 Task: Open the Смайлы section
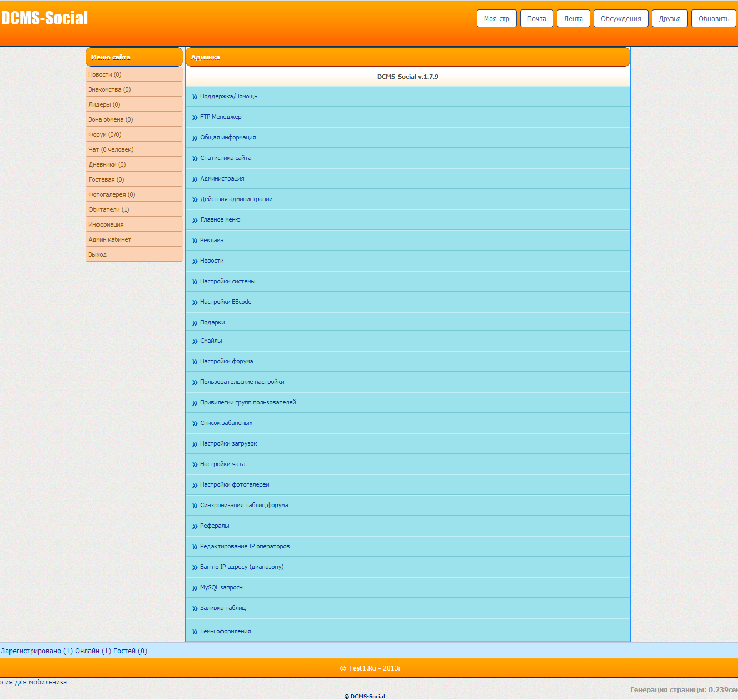tap(211, 341)
